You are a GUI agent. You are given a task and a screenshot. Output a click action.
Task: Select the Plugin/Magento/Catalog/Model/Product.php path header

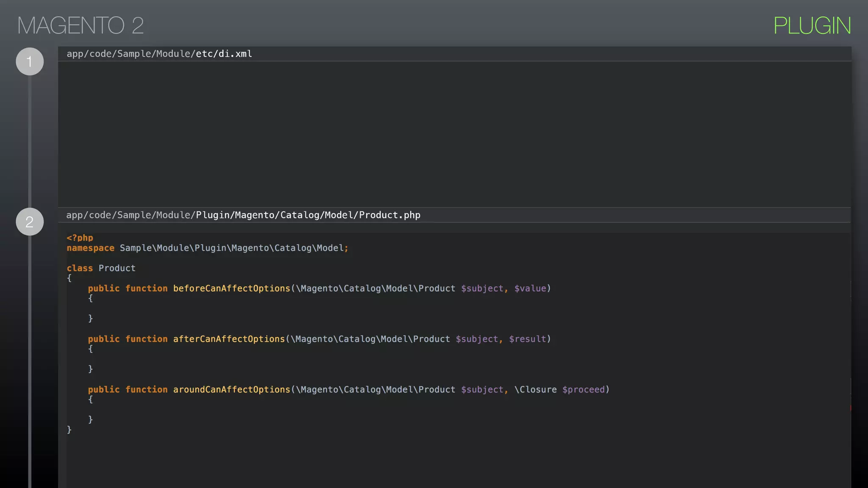[x=243, y=215]
